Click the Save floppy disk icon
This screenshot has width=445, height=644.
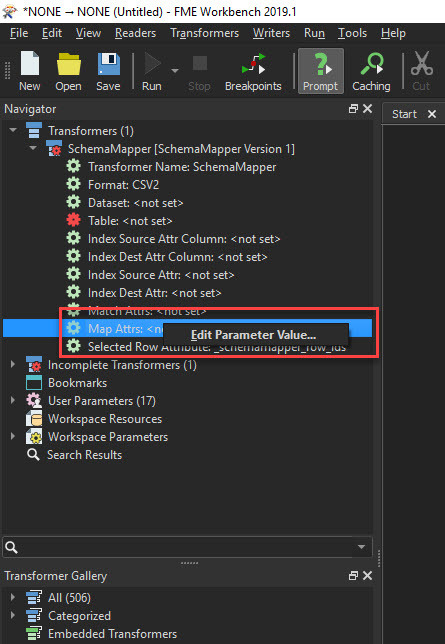click(x=108, y=64)
